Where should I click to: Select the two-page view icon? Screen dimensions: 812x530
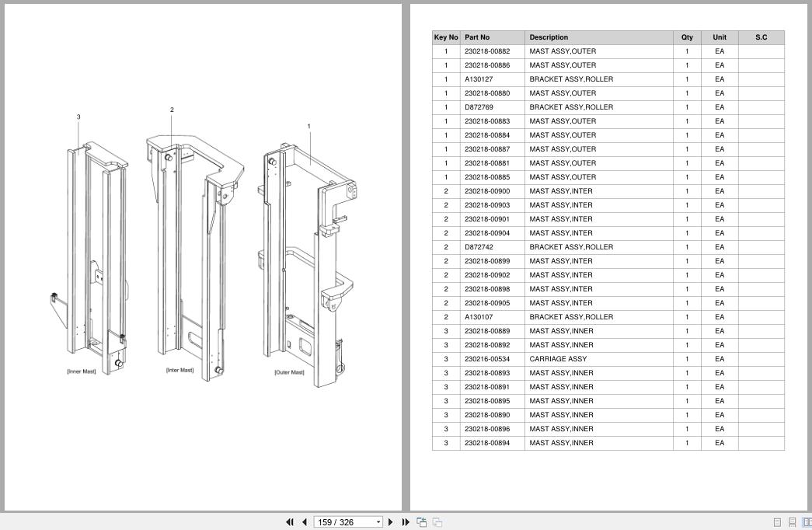[807, 522]
